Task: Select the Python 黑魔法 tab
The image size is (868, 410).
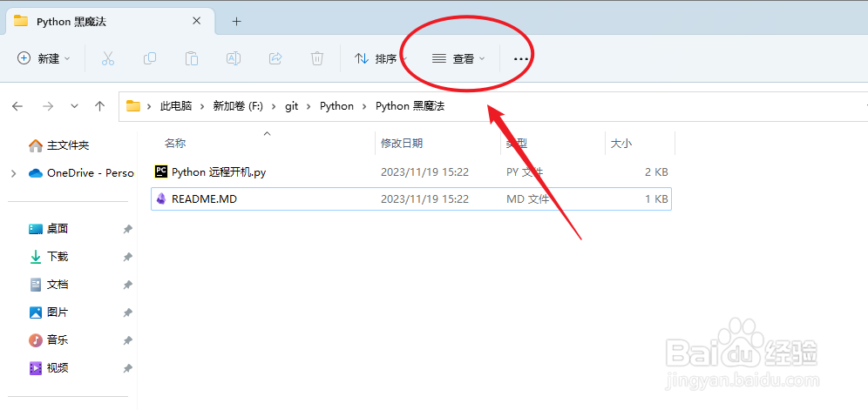Action: pos(110,22)
